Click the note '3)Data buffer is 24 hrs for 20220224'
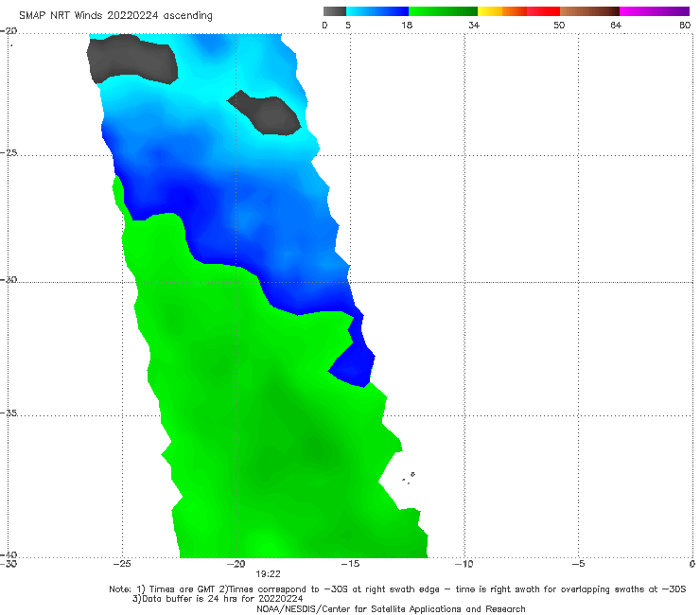Screen dimensions: 700x615 218,599
